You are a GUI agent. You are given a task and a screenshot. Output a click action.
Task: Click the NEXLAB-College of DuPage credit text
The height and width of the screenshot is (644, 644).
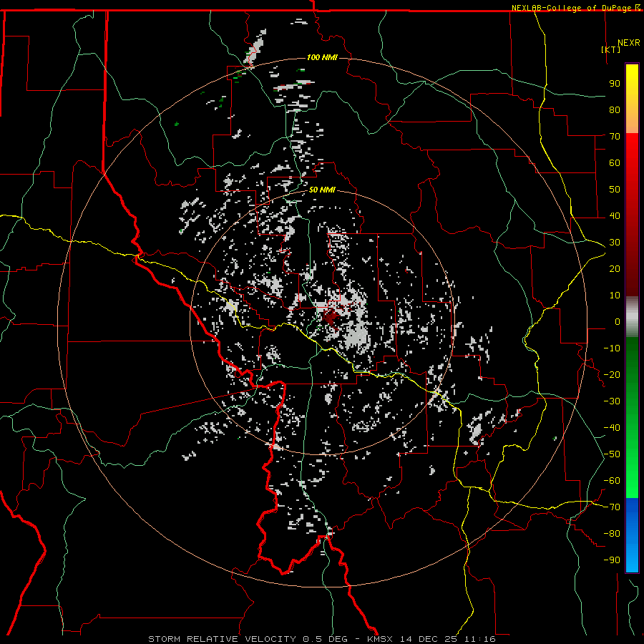coord(572,8)
